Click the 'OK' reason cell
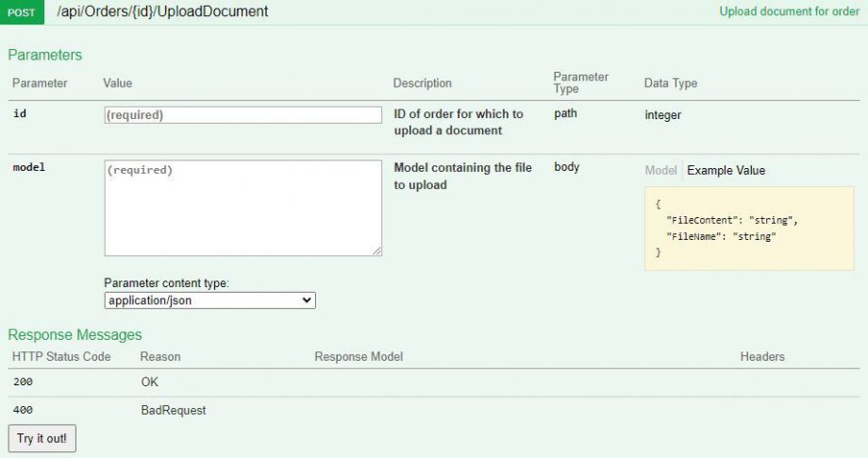 click(149, 382)
